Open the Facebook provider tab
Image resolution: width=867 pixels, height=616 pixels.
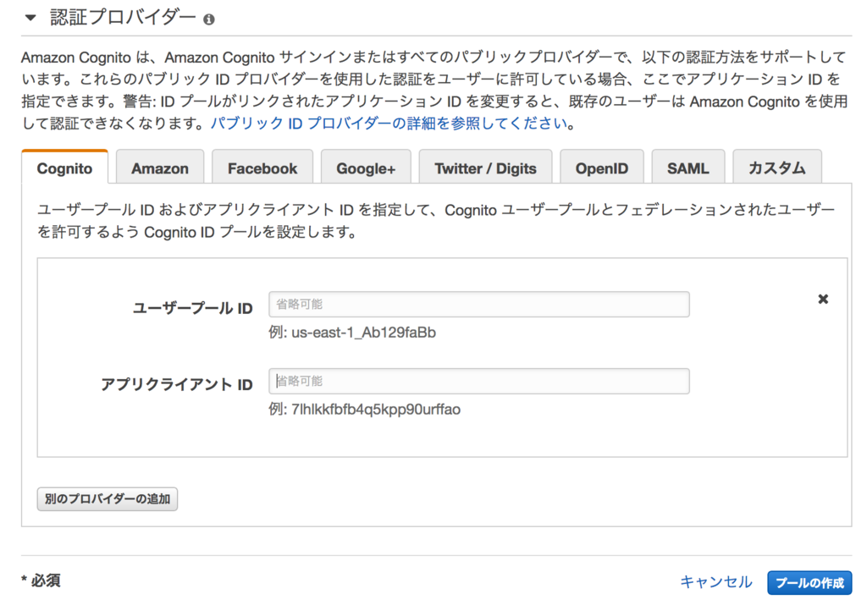[262, 168]
